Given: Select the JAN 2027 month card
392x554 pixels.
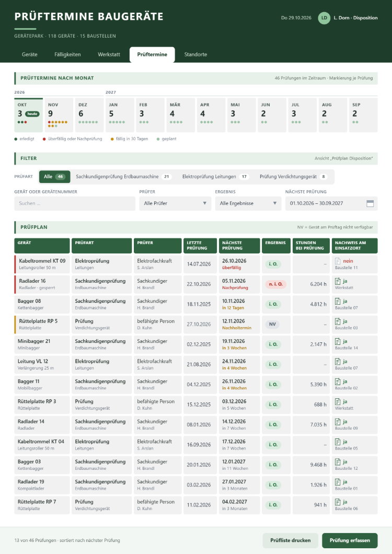Looking at the screenshot, I should pos(120,115).
